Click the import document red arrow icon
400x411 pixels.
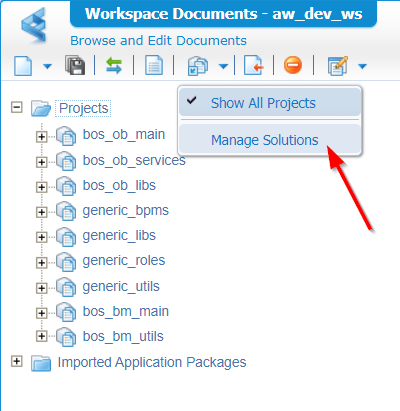[x=254, y=65]
